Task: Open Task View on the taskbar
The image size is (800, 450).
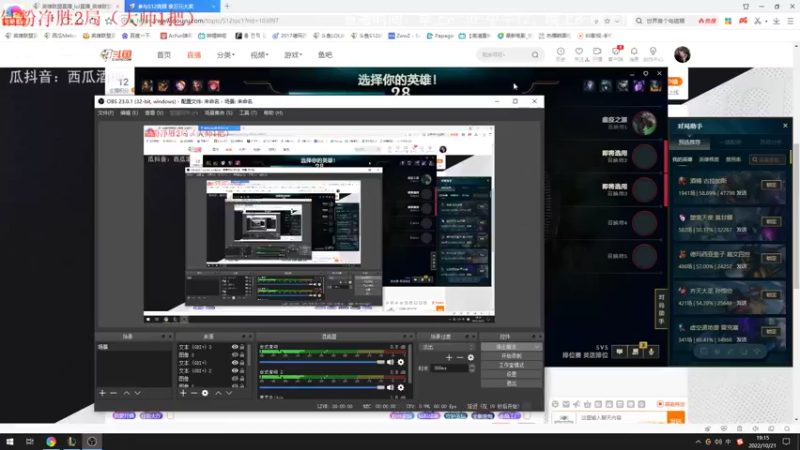Action: (30, 441)
